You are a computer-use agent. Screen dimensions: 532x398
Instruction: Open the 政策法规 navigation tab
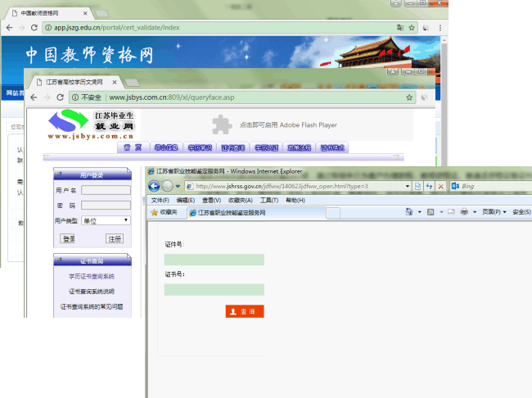(300, 147)
